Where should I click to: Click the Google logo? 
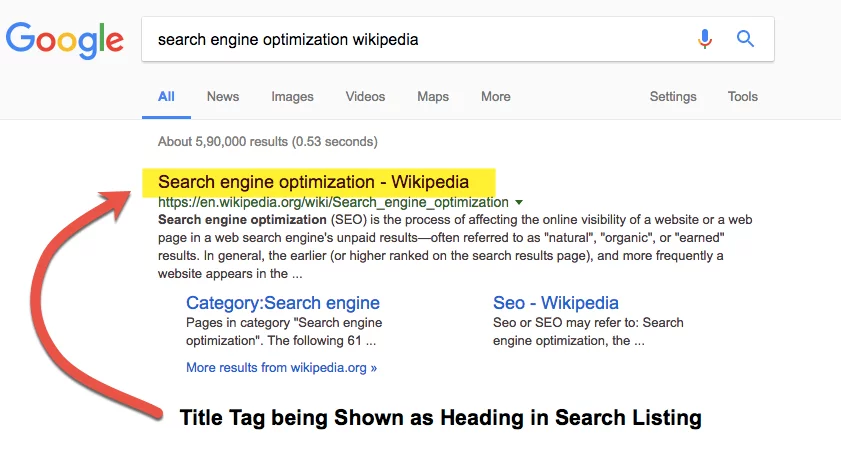[65, 40]
